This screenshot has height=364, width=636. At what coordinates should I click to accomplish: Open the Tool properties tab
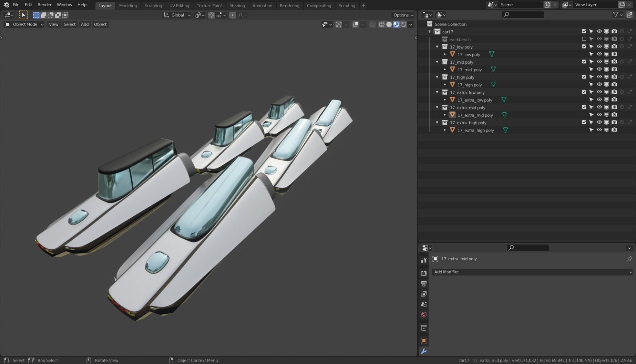click(x=424, y=260)
